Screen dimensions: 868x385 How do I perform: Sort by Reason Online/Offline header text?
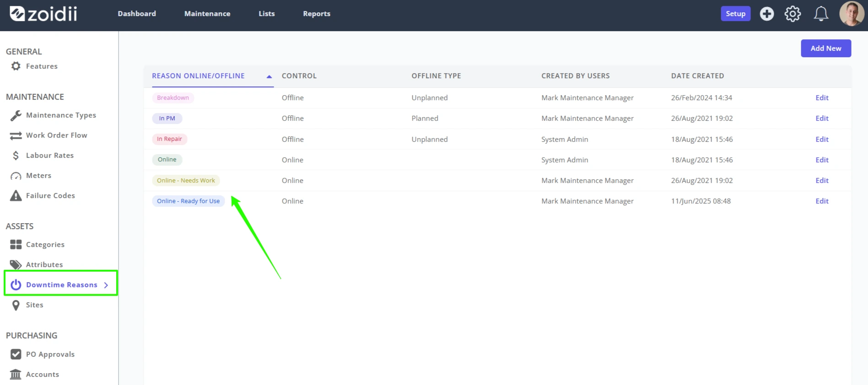198,76
